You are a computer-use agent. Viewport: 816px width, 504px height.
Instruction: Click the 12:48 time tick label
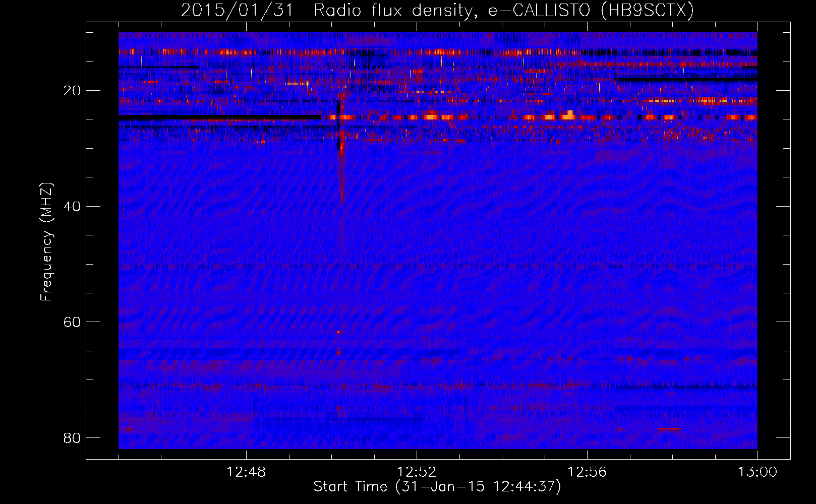(x=246, y=472)
